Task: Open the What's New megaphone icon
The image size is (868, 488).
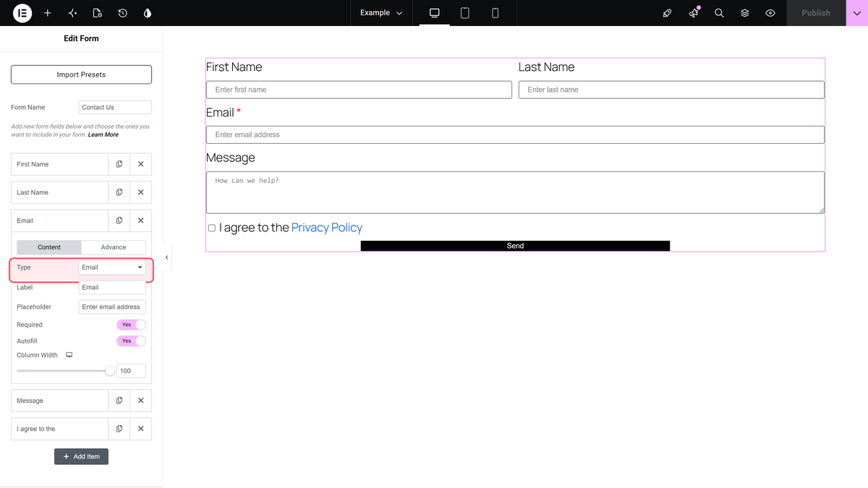Action: pyautogui.click(x=694, y=13)
